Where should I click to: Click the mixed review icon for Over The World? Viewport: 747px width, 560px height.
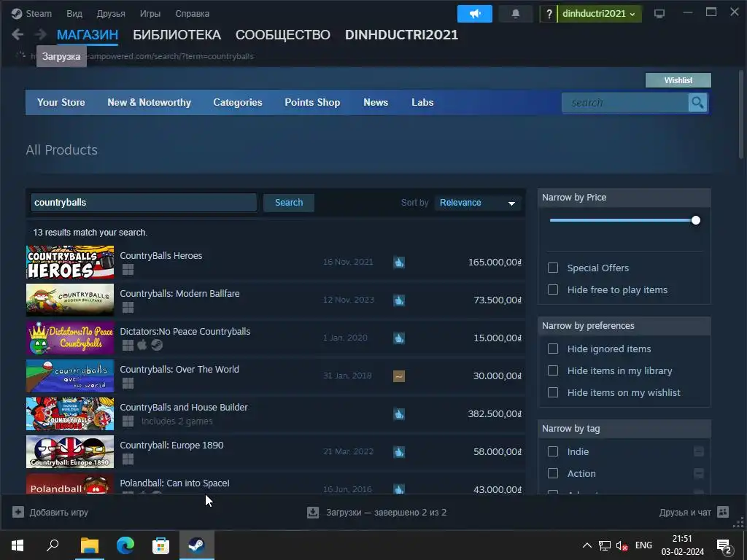point(399,376)
